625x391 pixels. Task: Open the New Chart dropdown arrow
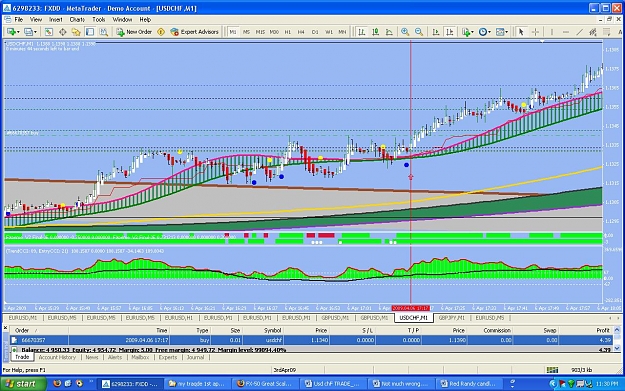coord(18,32)
